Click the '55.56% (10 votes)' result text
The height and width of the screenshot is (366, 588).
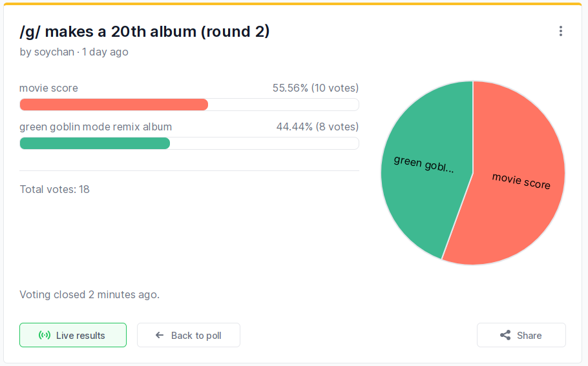coord(315,88)
